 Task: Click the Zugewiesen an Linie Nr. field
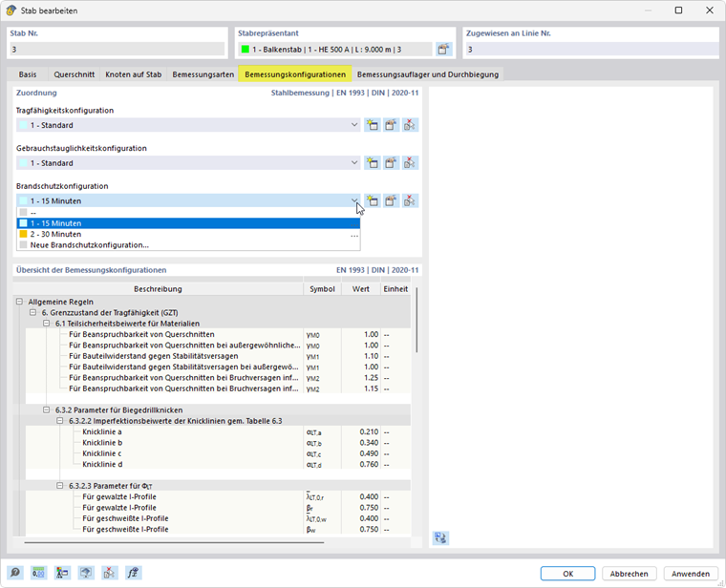pos(592,49)
